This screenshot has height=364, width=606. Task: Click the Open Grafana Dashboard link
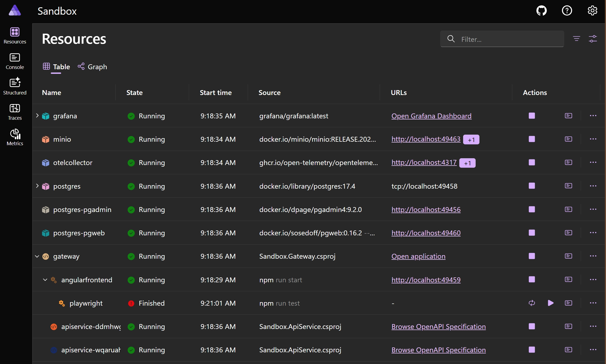(431, 116)
